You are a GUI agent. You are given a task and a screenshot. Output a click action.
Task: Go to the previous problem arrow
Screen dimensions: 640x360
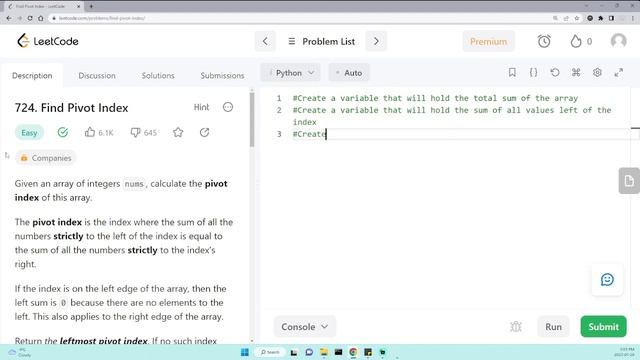(x=265, y=41)
